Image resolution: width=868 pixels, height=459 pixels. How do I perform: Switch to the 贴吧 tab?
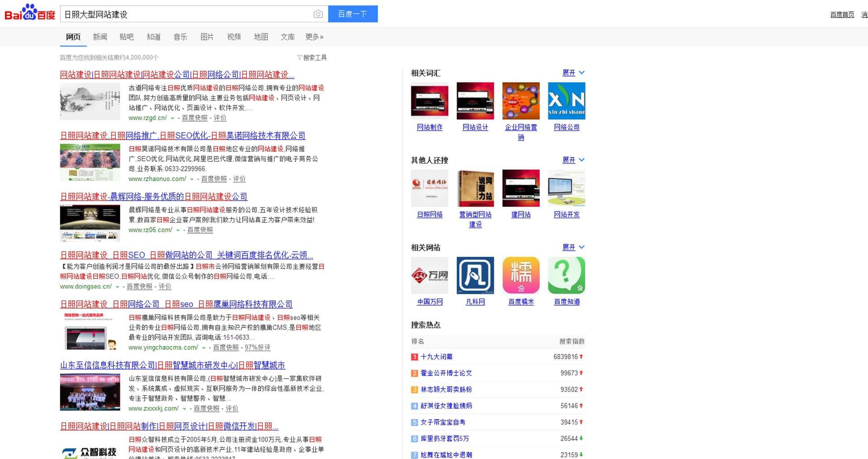(x=127, y=37)
